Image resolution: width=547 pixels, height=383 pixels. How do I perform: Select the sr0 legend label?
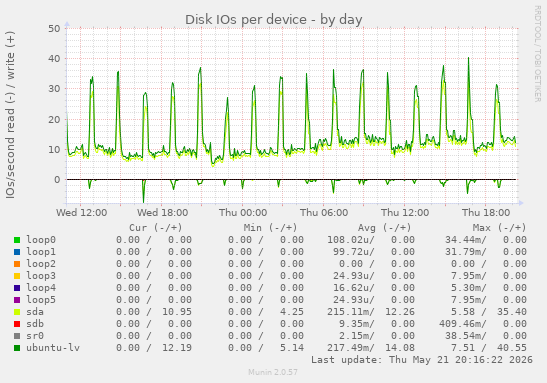[x=35, y=336]
